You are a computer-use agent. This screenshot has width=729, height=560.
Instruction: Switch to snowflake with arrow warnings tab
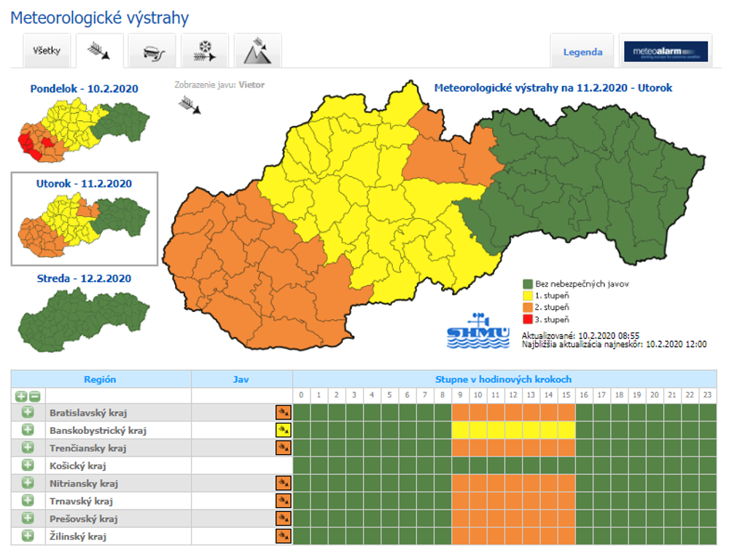tap(204, 52)
